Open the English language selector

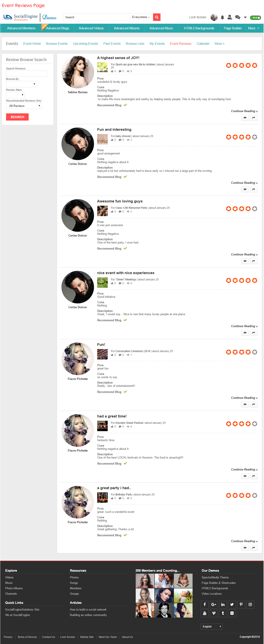211,626
